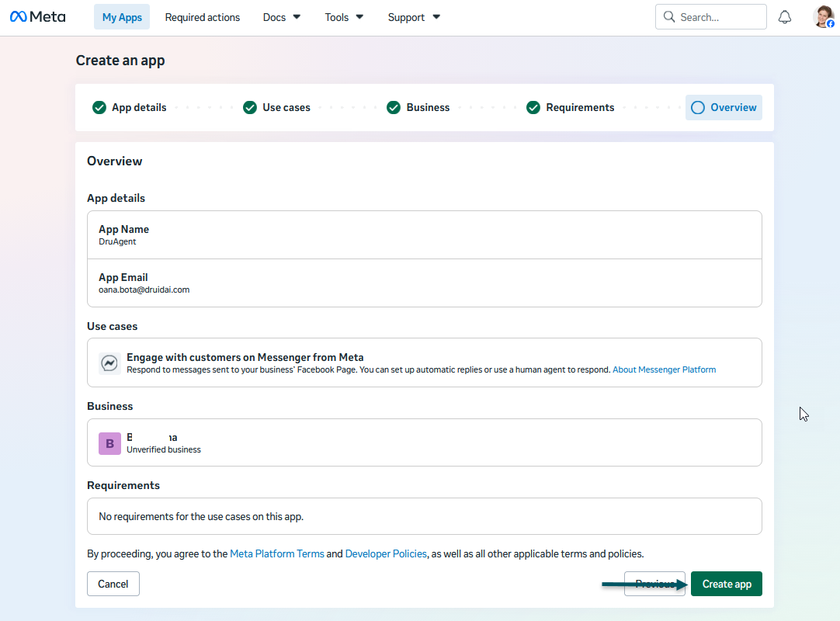
Task: Open the Meta Platform Terms link
Action: click(277, 554)
